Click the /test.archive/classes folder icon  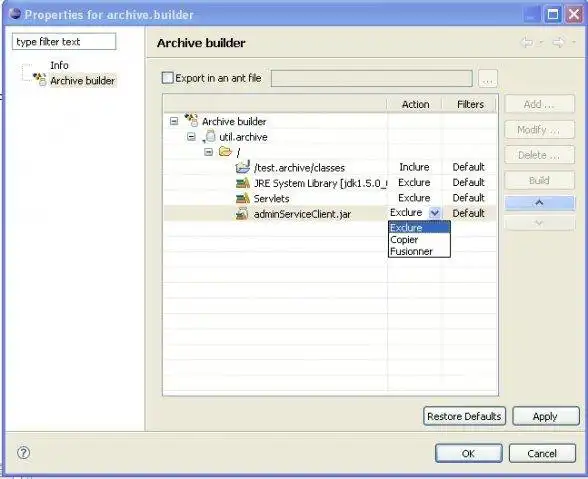pyautogui.click(x=243, y=167)
